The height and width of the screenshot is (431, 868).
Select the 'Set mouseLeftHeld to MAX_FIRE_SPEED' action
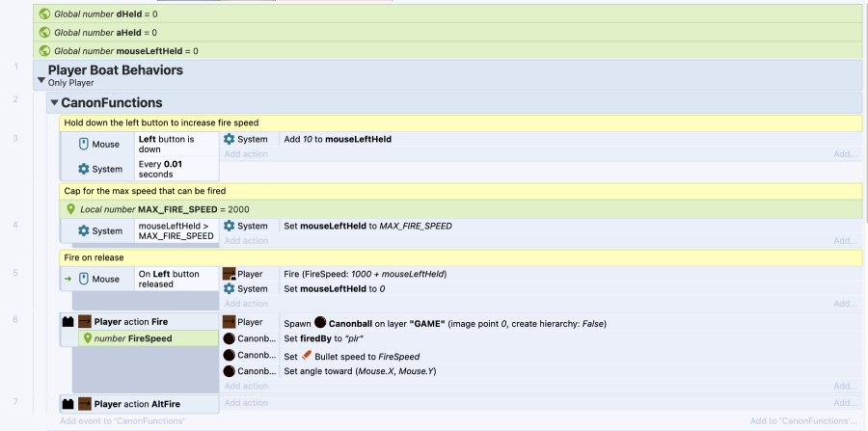(366, 226)
